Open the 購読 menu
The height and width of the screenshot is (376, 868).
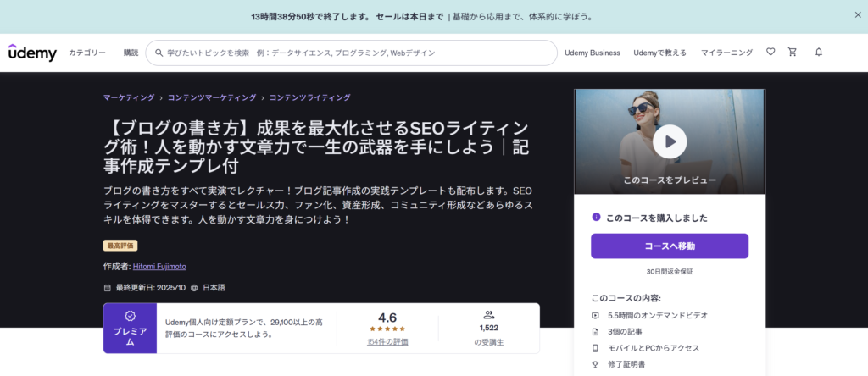click(x=131, y=53)
